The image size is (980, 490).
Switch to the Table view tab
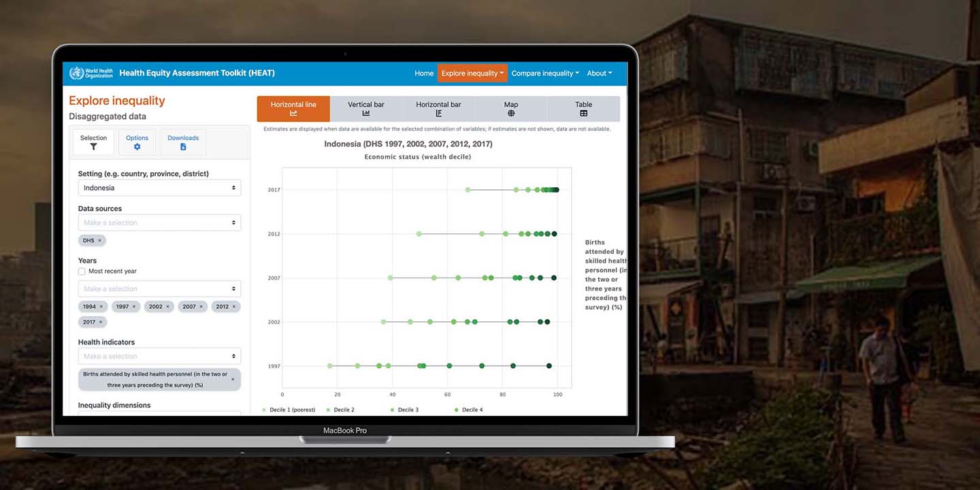pos(583,109)
